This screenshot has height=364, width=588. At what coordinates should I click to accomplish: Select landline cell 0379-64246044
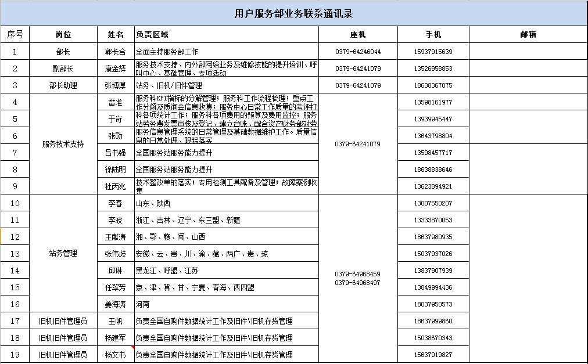(358, 52)
